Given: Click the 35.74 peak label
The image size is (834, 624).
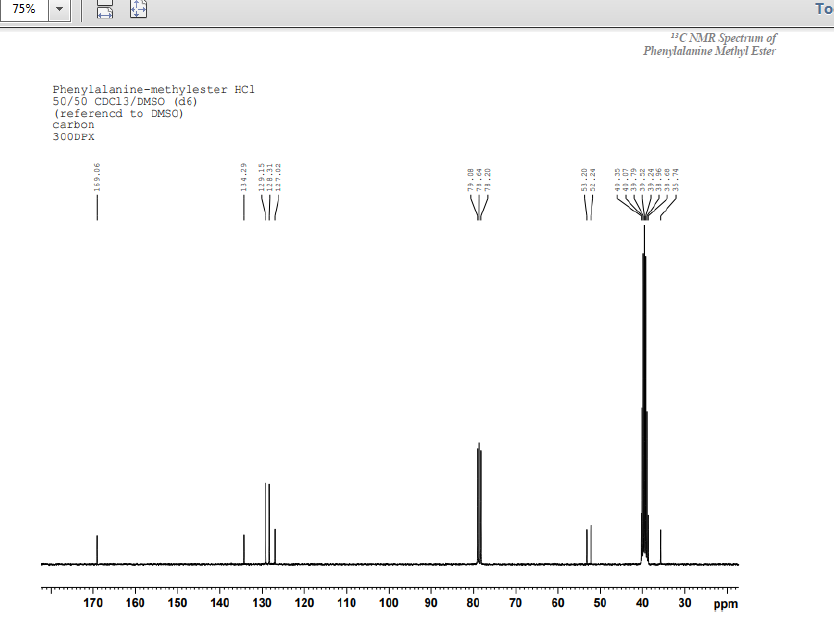Looking at the screenshot, I should pyautogui.click(x=675, y=180).
